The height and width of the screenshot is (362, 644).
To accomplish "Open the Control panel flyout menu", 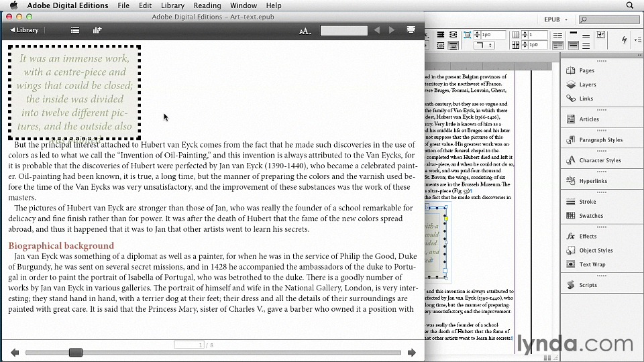I will tap(638, 40).
